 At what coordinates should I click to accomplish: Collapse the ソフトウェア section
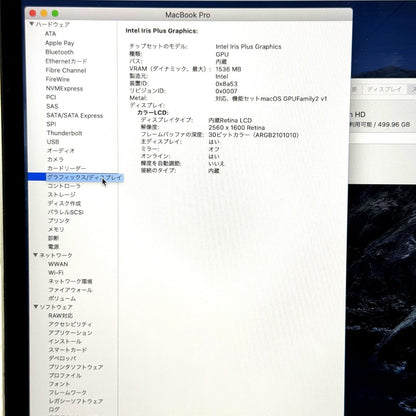36,307
